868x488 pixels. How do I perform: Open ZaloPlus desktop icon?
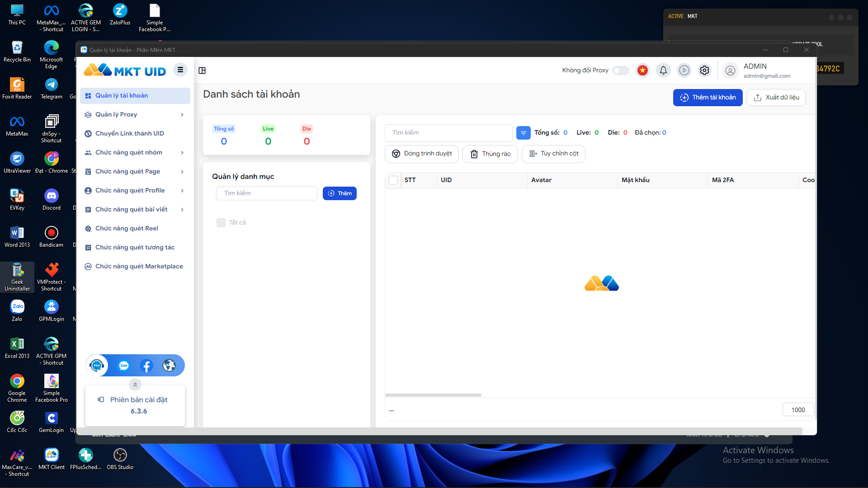click(120, 14)
